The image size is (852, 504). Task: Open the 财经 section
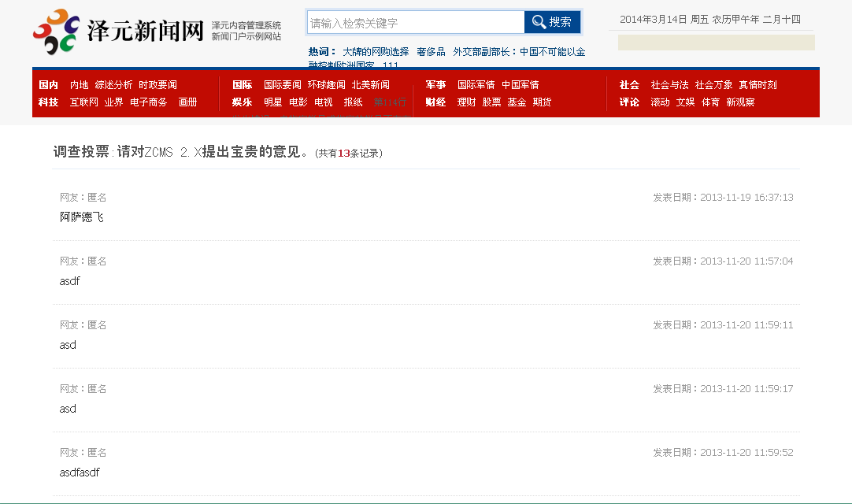click(435, 102)
